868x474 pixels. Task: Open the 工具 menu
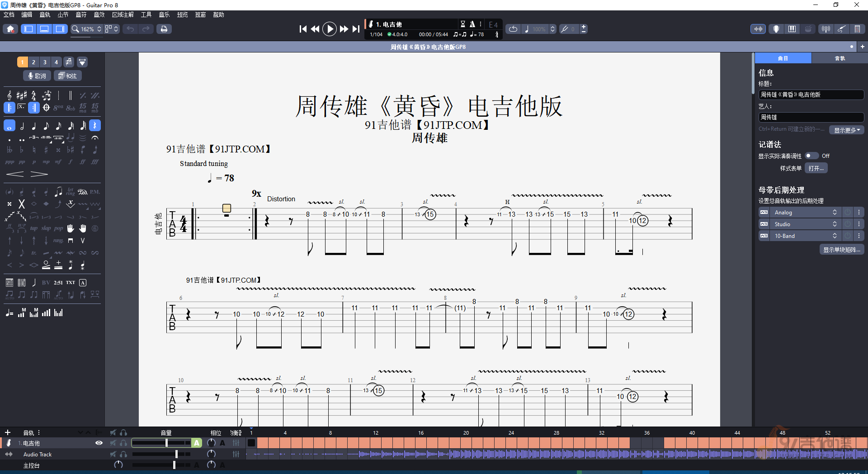tap(146, 15)
